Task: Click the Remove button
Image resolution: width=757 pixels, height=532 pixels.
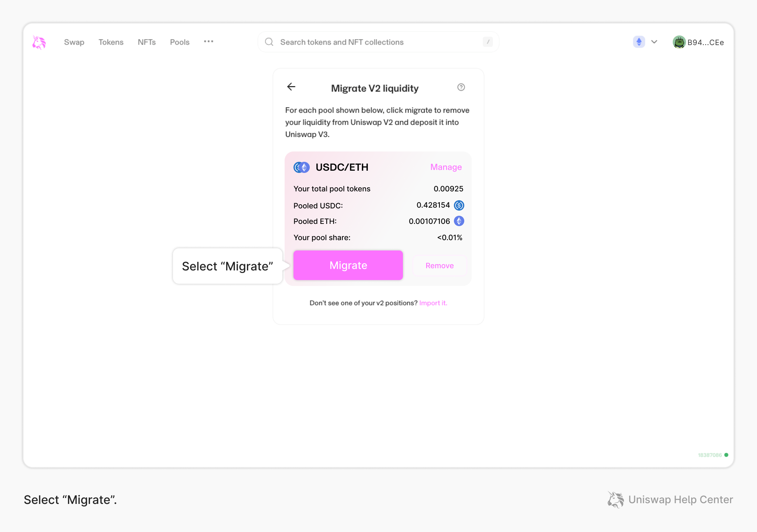Action: pyautogui.click(x=439, y=265)
